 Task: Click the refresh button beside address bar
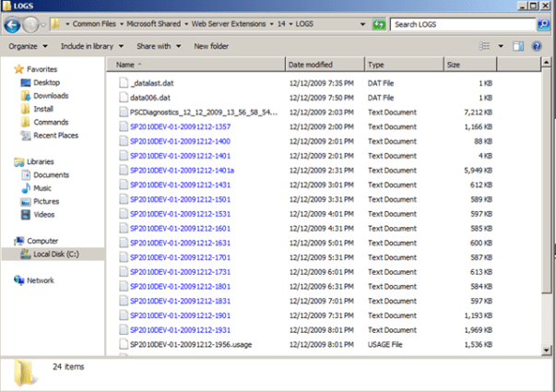(378, 23)
